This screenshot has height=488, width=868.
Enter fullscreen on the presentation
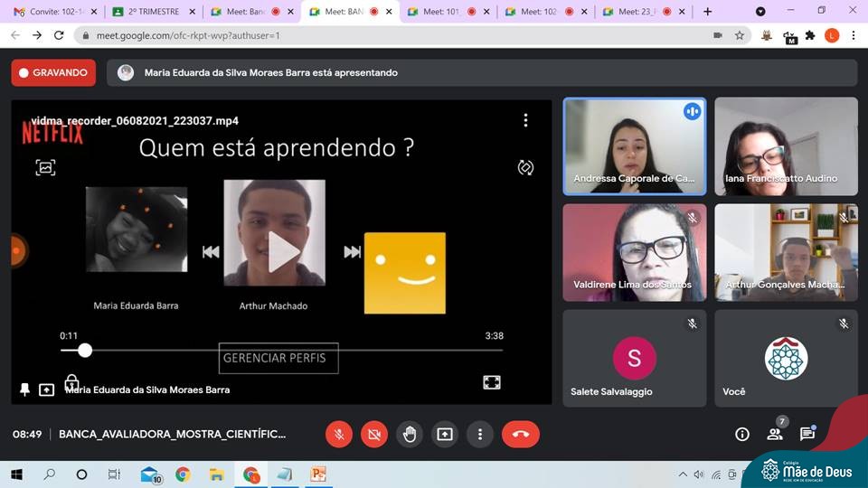click(492, 382)
